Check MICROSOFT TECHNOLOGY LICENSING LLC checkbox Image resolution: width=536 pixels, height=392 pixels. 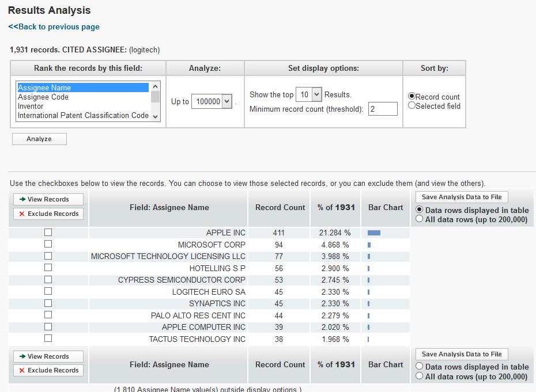48,256
